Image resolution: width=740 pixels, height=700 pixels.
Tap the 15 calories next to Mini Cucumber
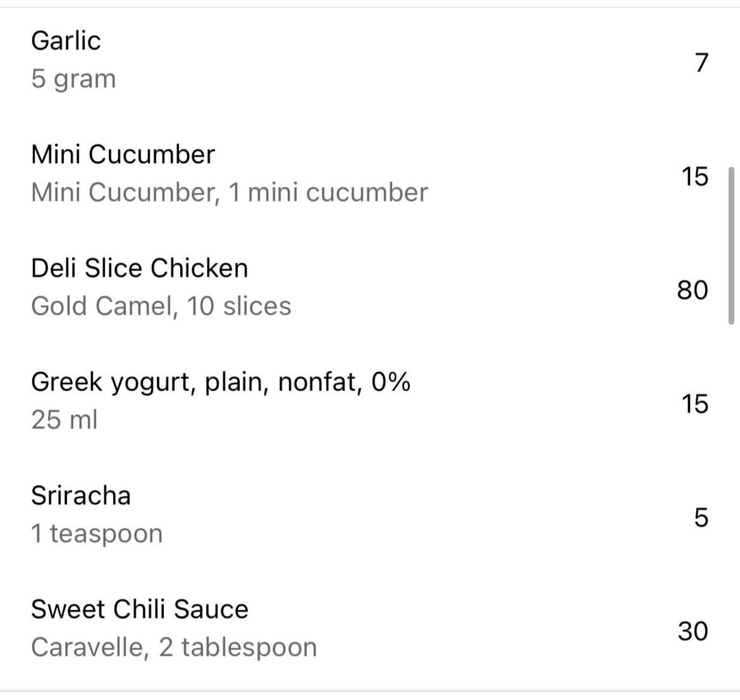pyautogui.click(x=694, y=177)
